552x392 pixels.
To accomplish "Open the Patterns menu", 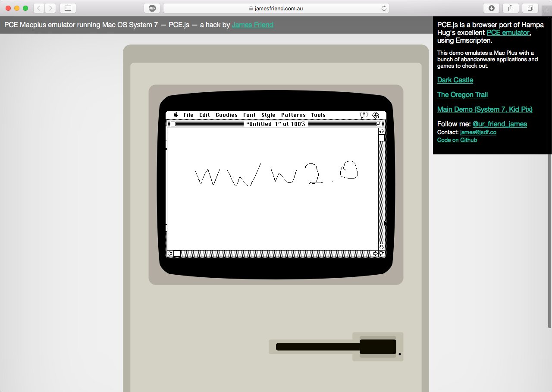I will point(293,115).
